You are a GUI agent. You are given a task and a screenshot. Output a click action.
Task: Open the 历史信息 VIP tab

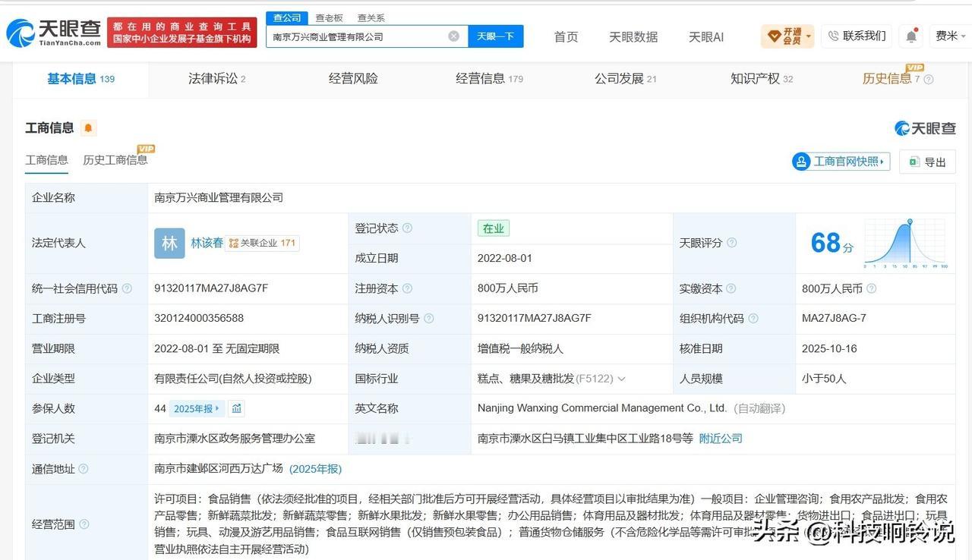(892, 79)
